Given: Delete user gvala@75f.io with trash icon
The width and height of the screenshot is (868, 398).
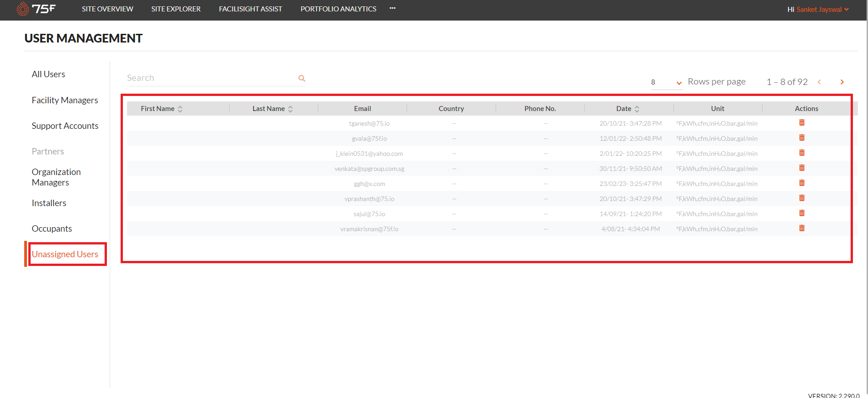Looking at the screenshot, I should point(802,138).
